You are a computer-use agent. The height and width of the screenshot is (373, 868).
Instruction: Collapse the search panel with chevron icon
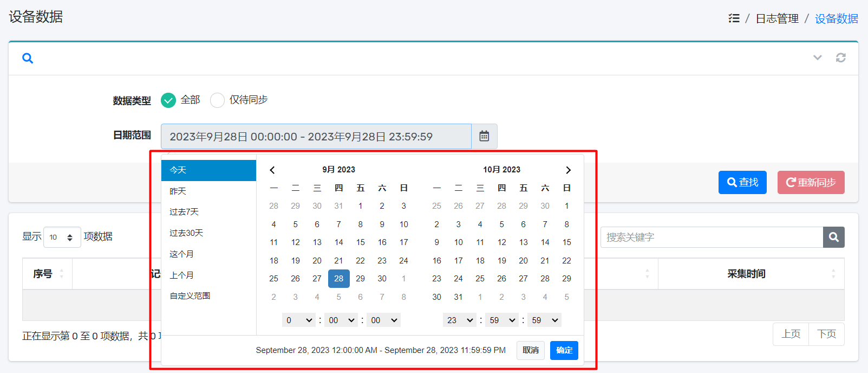pyautogui.click(x=817, y=57)
